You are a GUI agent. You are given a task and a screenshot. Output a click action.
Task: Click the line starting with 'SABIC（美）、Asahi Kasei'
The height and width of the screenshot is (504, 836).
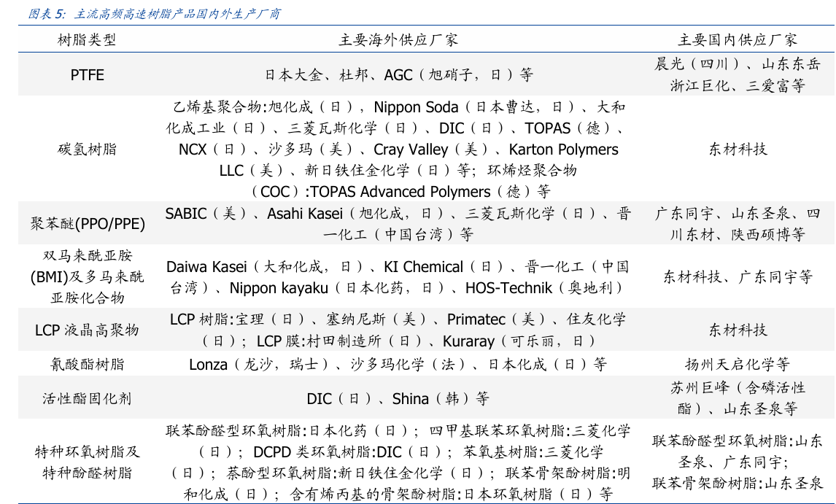[398, 213]
